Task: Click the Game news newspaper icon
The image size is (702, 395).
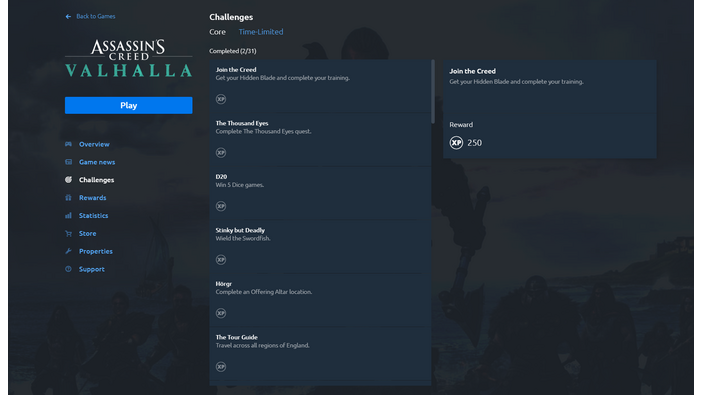Action: [68, 162]
